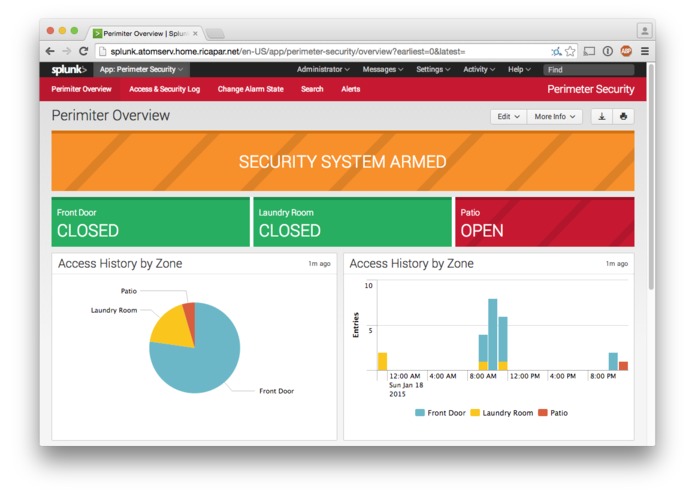695x494 pixels.
Task: Toggle Patio series in chart legend
Action: 553,413
